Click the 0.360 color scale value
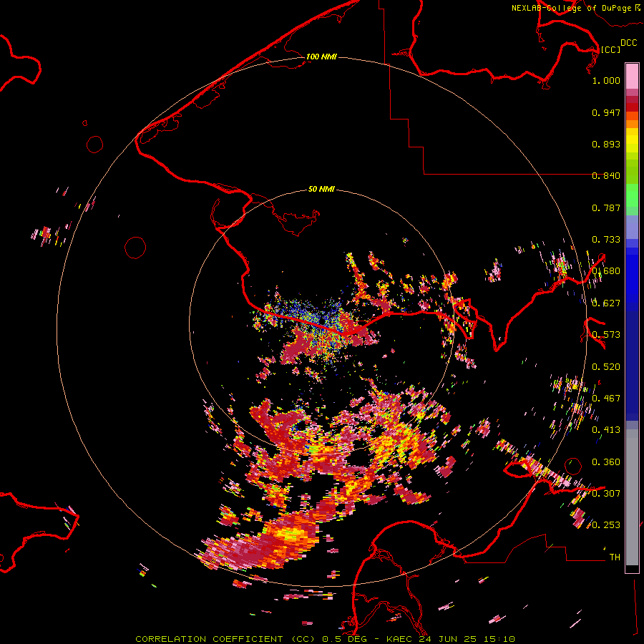Viewport: 644px width, 644px height. [x=606, y=462]
